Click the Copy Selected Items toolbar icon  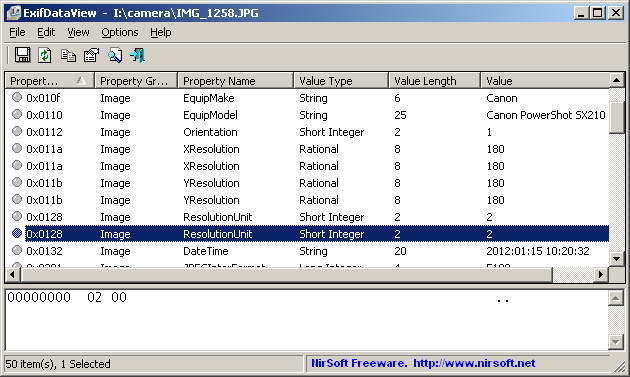pos(68,55)
